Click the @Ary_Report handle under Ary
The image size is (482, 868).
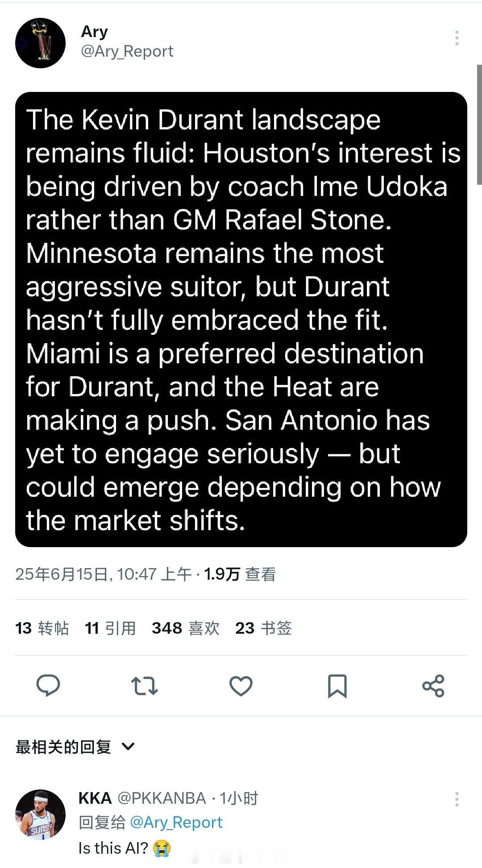click(127, 51)
